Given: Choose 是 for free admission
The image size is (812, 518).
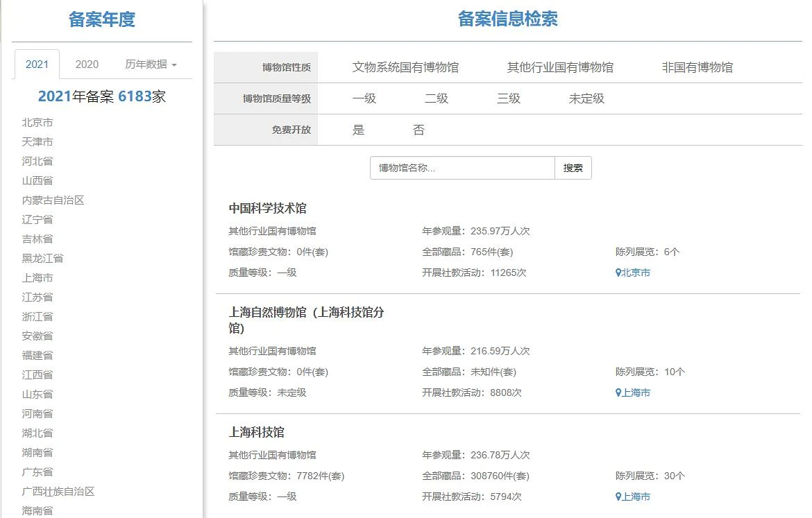Looking at the screenshot, I should (x=358, y=130).
